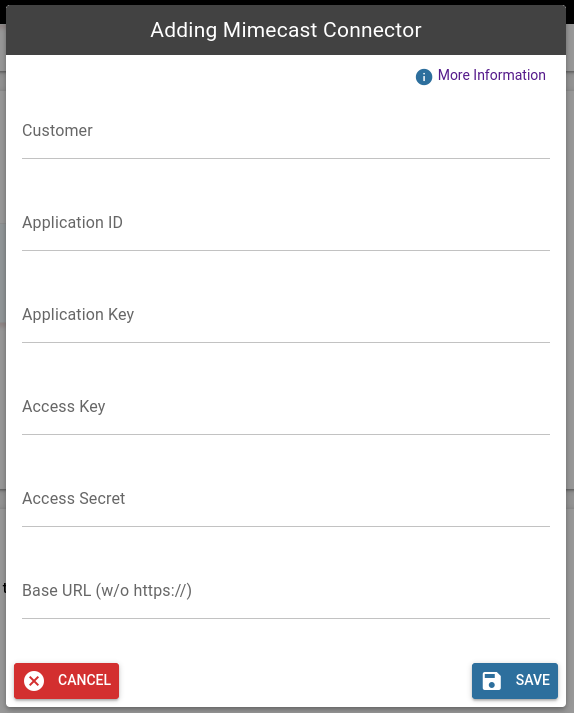Click the red X circle icon in Cancel

pos(34,681)
